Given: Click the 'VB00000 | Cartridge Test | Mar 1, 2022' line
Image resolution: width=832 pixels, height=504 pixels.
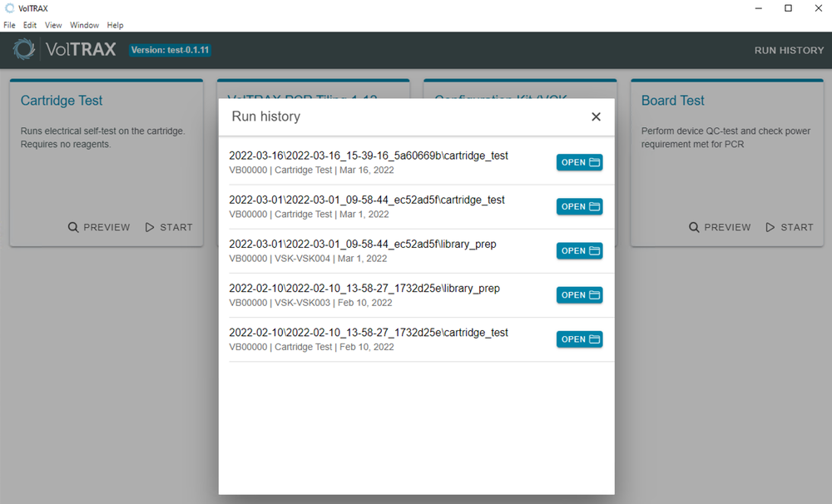Looking at the screenshot, I should click(309, 214).
